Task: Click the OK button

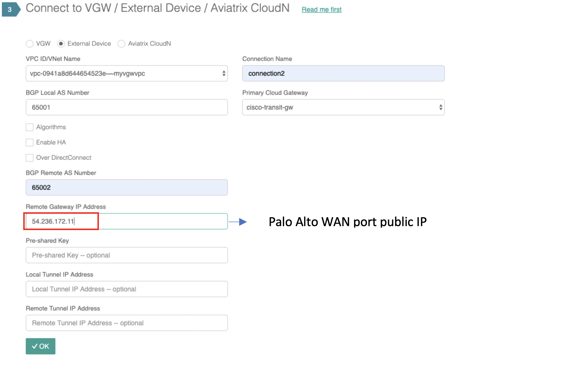Action: coord(40,346)
